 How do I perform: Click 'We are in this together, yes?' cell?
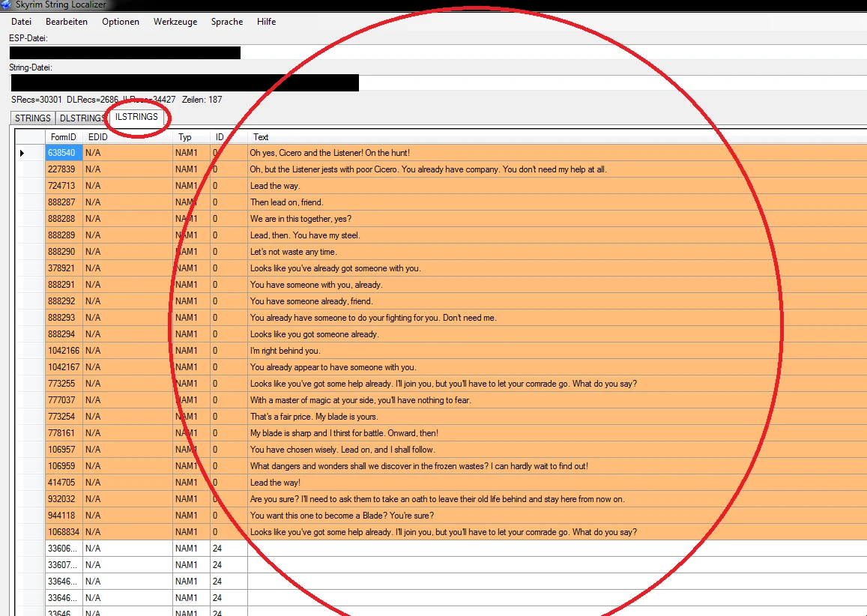point(558,218)
